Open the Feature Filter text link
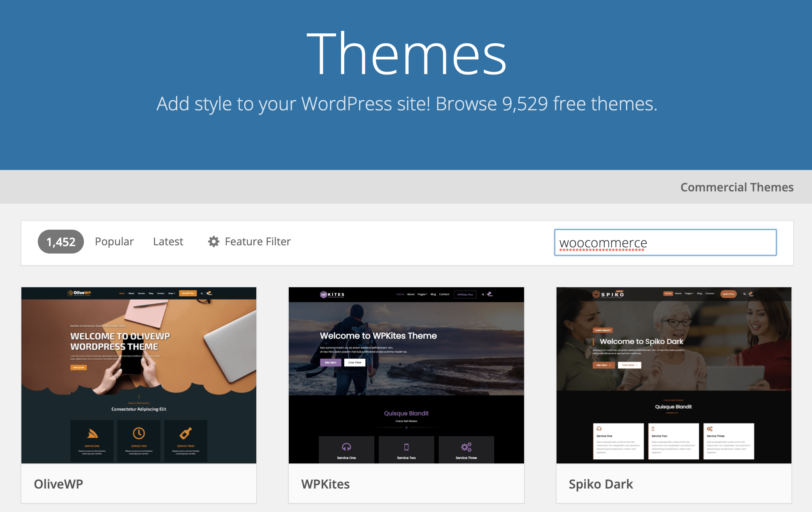Screen dimensions: 812x512 258,242
